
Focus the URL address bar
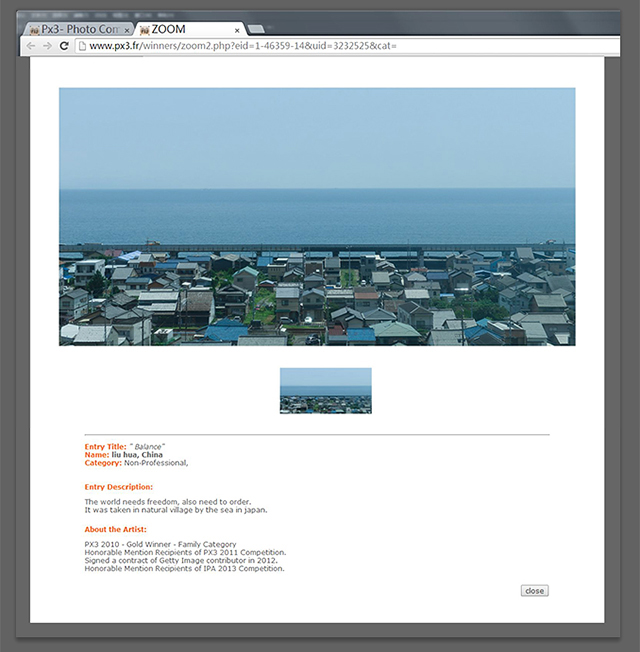click(300, 46)
